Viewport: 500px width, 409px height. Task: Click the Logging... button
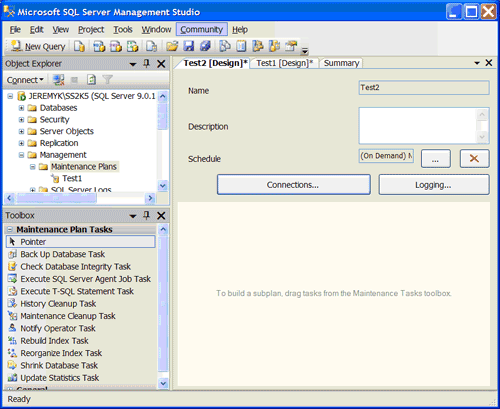click(434, 184)
